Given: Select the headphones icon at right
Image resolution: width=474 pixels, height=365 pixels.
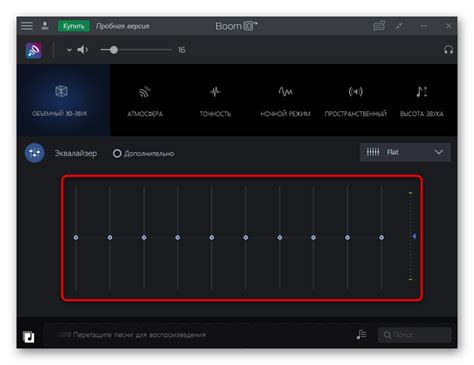Looking at the screenshot, I should click(448, 50).
